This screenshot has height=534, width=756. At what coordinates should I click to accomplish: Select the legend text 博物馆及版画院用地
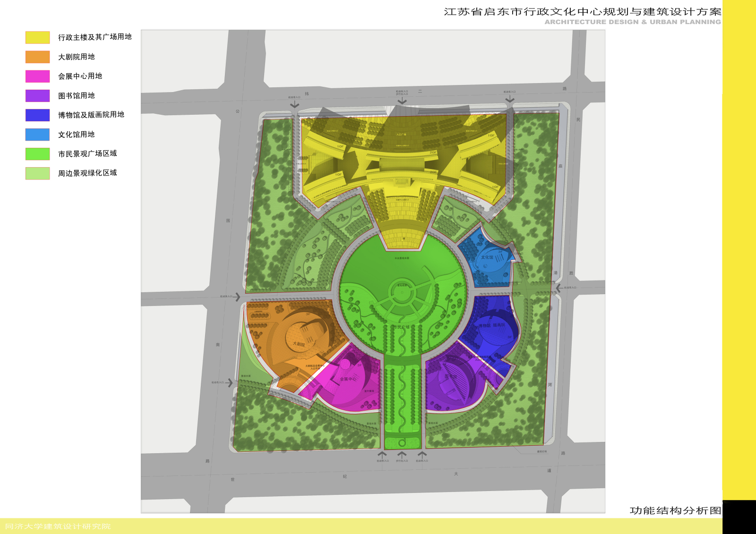91,115
